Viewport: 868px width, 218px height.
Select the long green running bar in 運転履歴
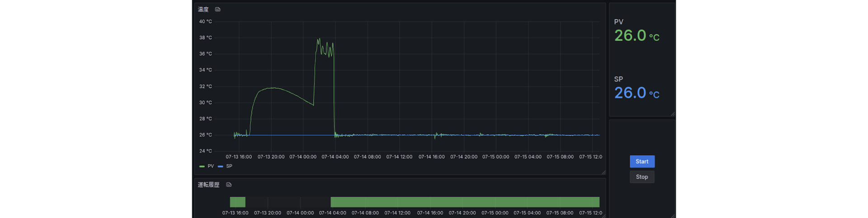click(465, 202)
